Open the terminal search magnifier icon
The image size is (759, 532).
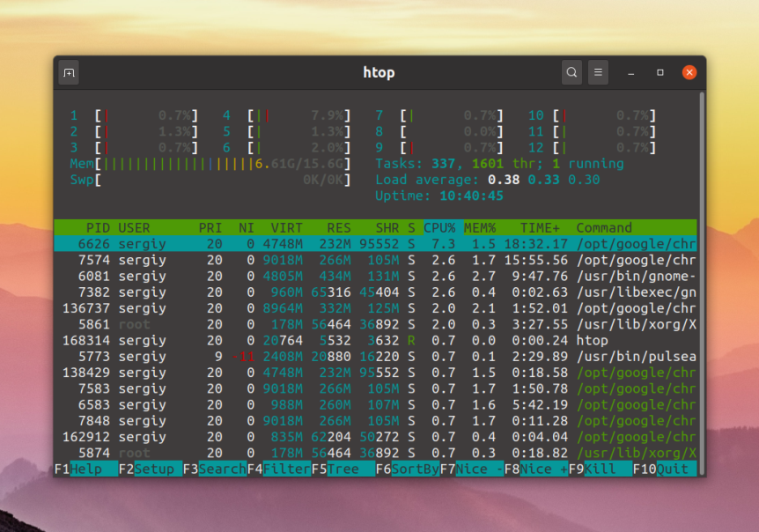(x=572, y=72)
